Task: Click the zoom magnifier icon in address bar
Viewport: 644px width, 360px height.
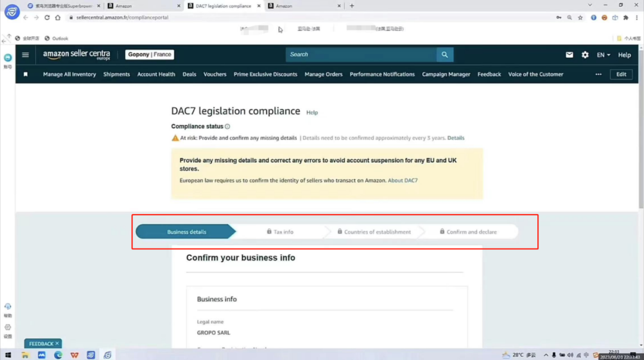Action: 569,18
